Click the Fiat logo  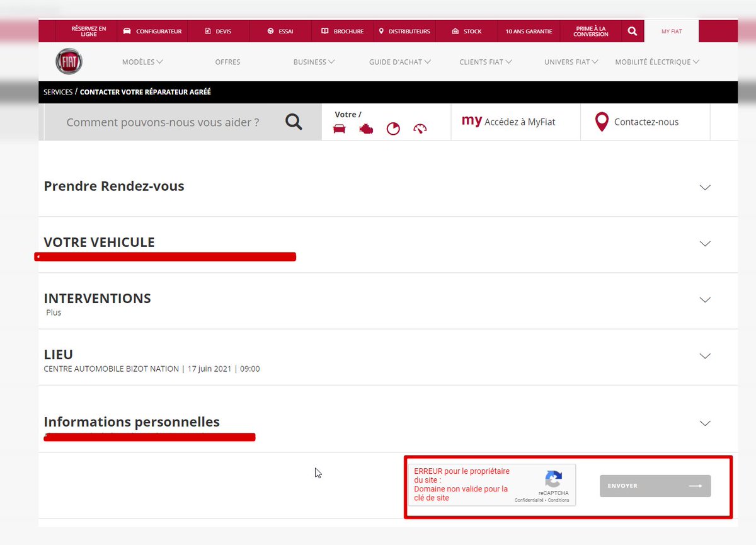pyautogui.click(x=69, y=62)
